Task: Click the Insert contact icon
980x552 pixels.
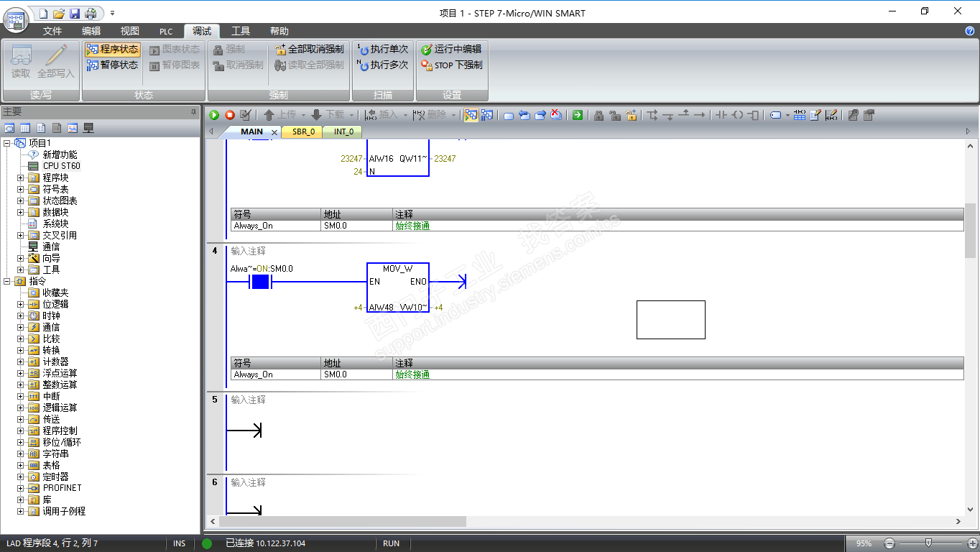Action: (x=722, y=115)
